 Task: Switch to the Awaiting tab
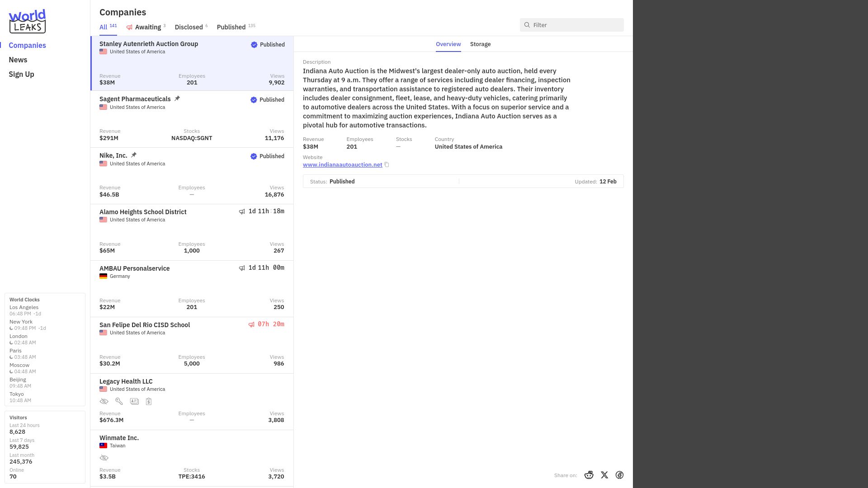tap(146, 27)
